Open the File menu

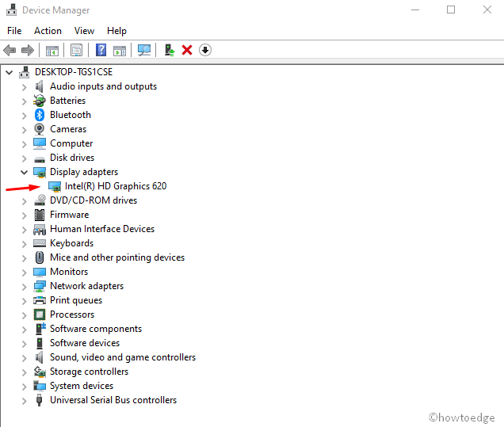click(14, 31)
